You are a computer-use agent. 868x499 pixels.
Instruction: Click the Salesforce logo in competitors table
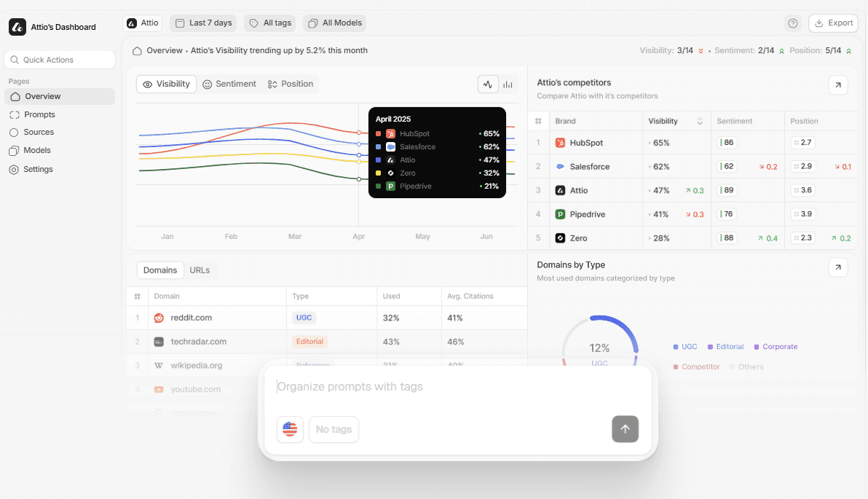[x=560, y=167]
